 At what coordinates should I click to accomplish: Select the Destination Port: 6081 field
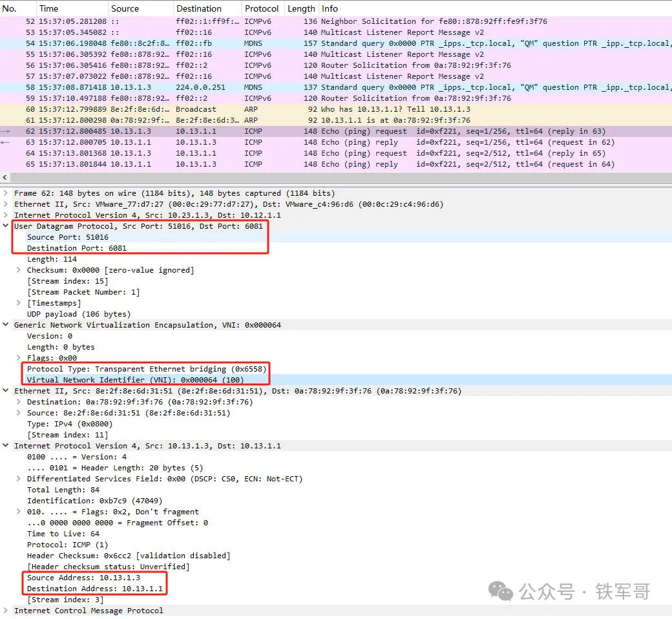point(76,248)
